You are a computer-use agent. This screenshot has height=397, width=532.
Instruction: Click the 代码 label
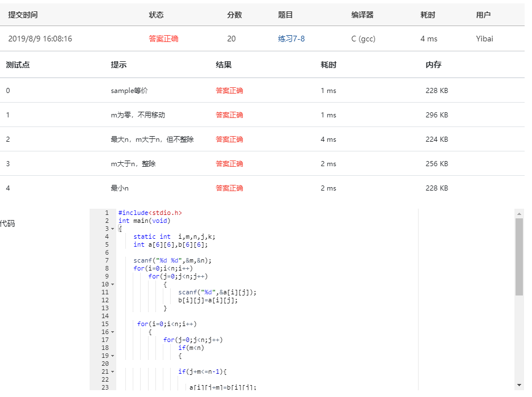coord(7,223)
